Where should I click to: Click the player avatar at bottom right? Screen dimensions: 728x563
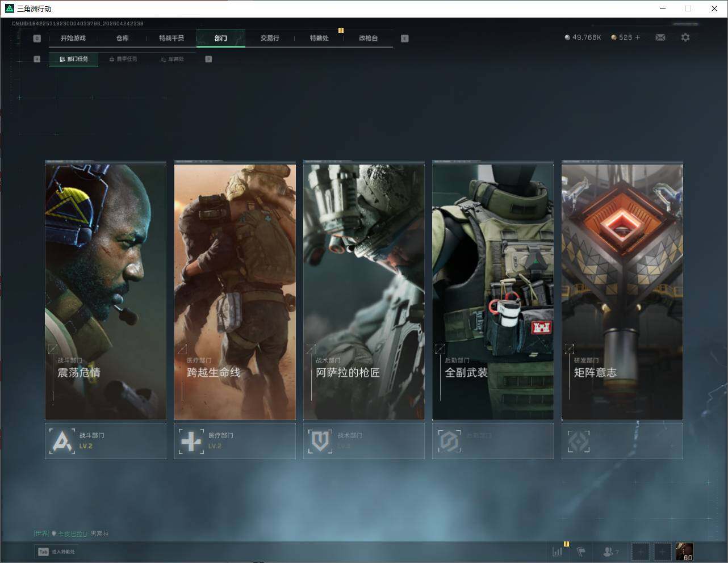(x=684, y=551)
